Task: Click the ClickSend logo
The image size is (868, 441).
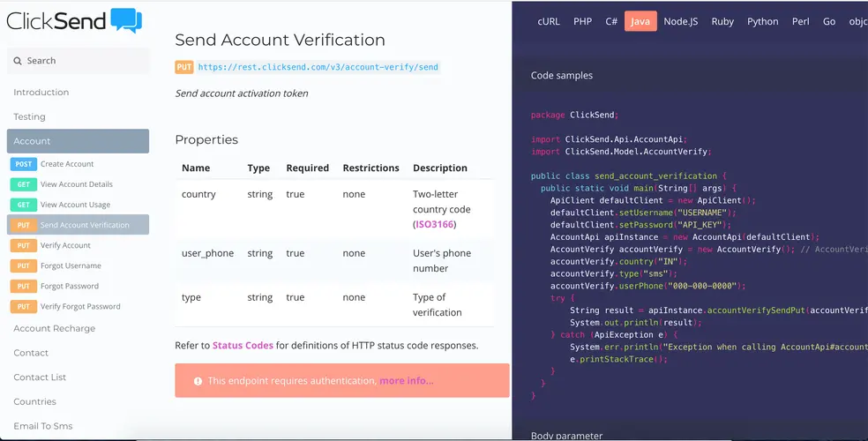Action: coord(74,21)
